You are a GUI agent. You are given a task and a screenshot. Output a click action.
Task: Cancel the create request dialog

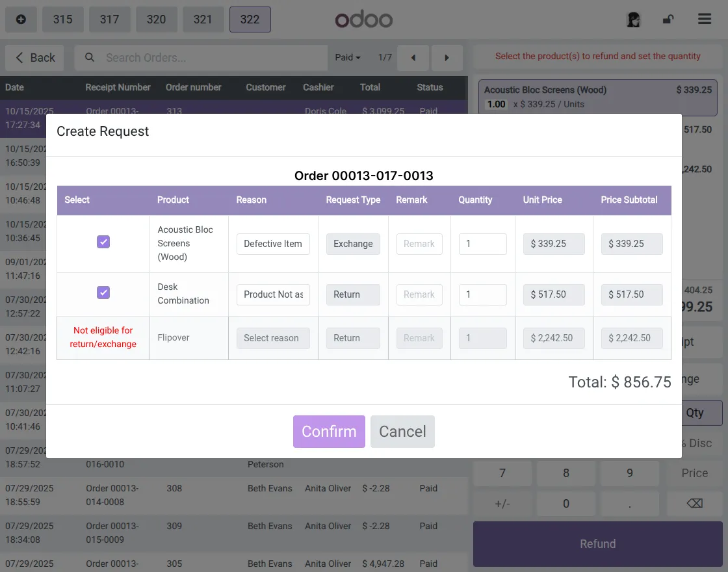402,432
